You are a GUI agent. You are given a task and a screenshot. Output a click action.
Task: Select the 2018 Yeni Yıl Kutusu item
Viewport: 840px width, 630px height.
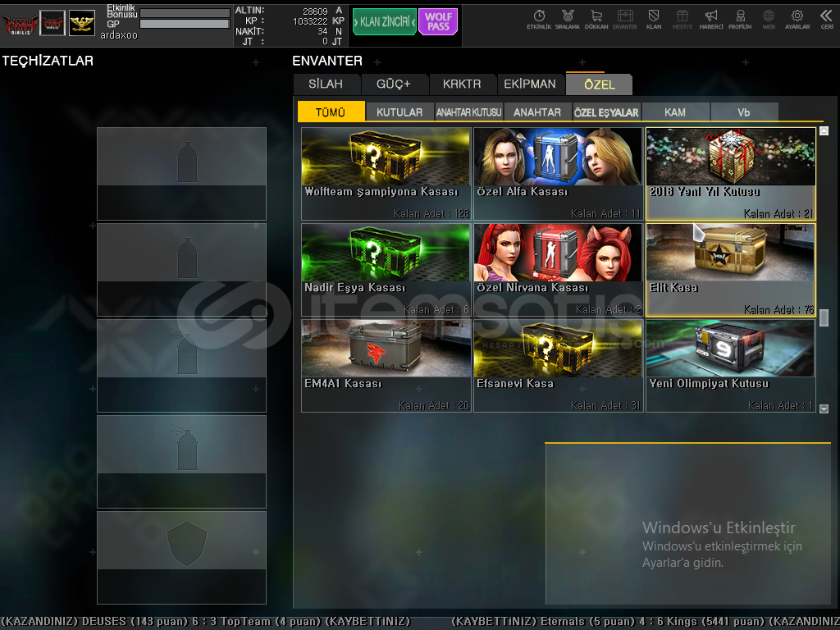click(x=731, y=174)
